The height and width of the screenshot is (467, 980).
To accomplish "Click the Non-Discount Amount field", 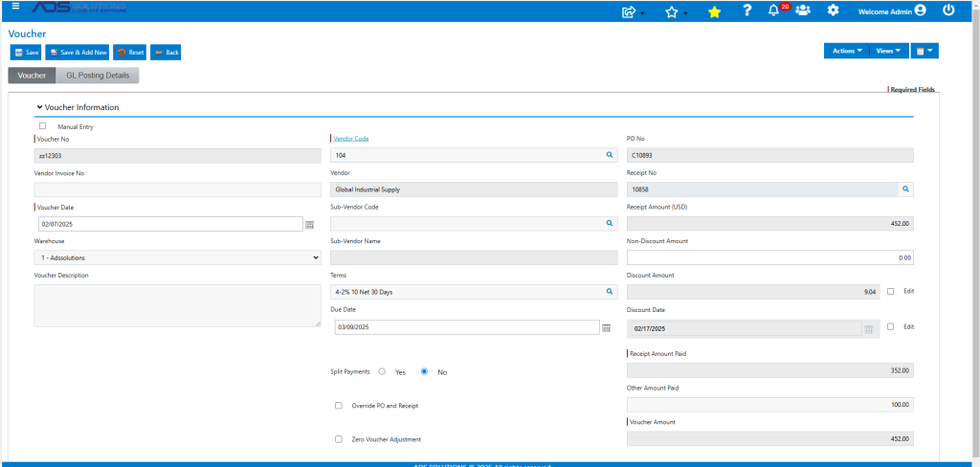I will click(770, 257).
